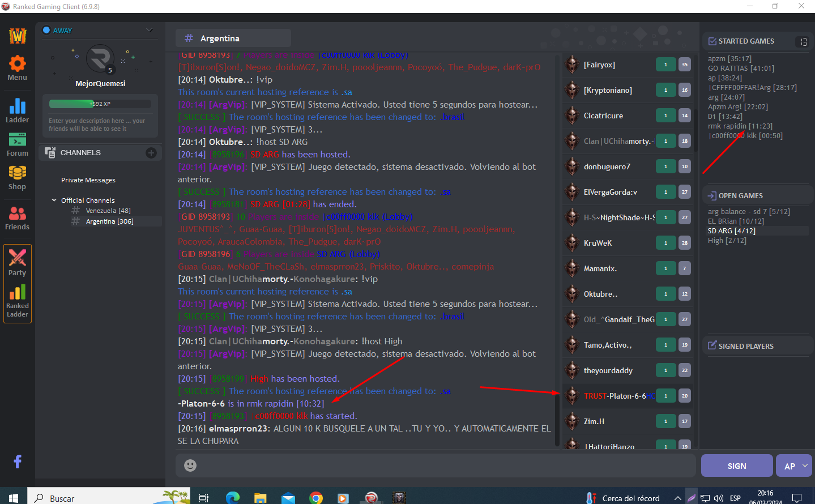This screenshot has height=504, width=815.
Task: Click the Signed Players header
Action: tap(746, 347)
